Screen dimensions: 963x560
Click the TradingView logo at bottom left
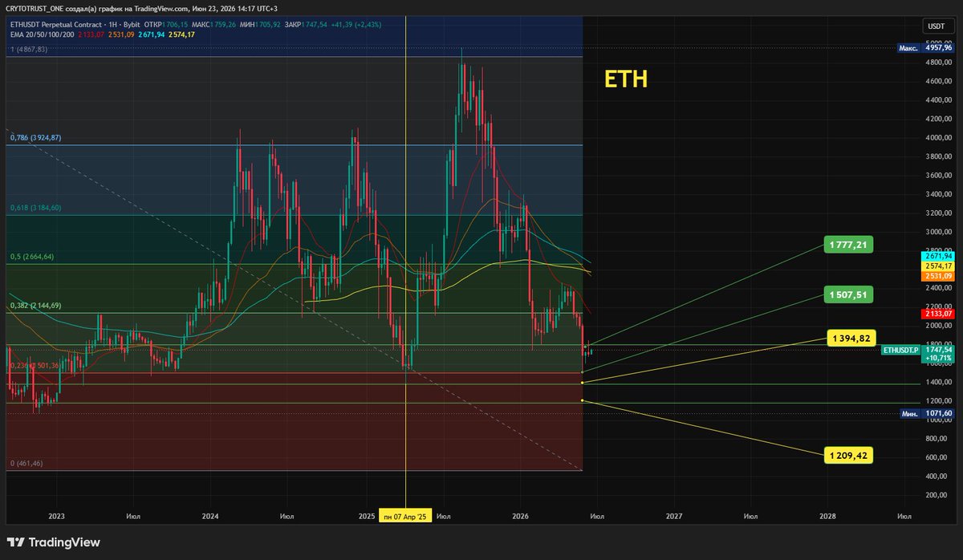55,542
